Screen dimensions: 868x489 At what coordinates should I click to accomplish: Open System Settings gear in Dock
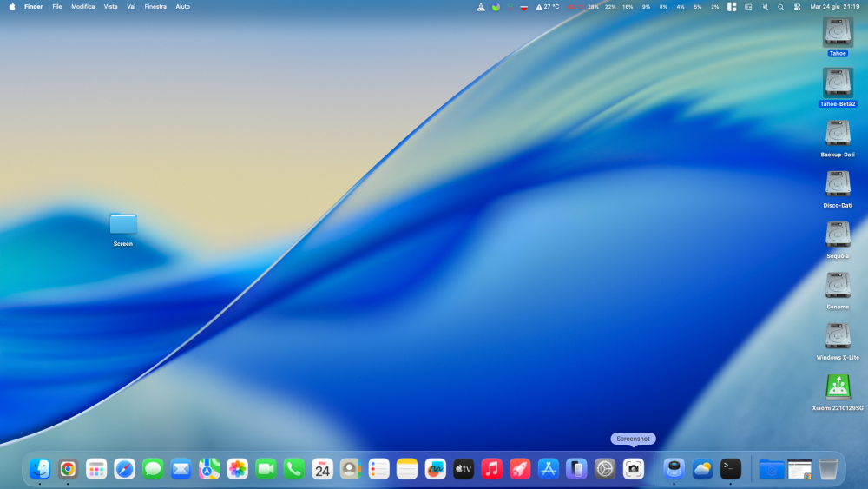604,469
